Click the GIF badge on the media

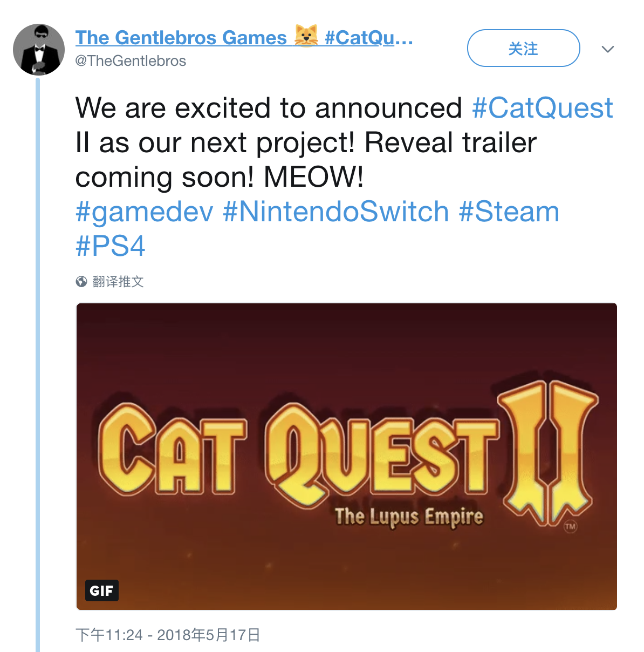coord(101,590)
